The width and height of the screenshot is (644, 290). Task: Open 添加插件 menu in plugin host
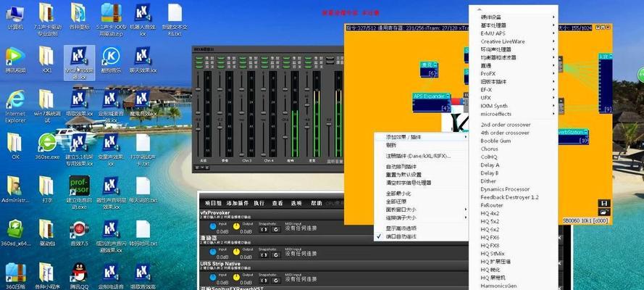(x=238, y=203)
